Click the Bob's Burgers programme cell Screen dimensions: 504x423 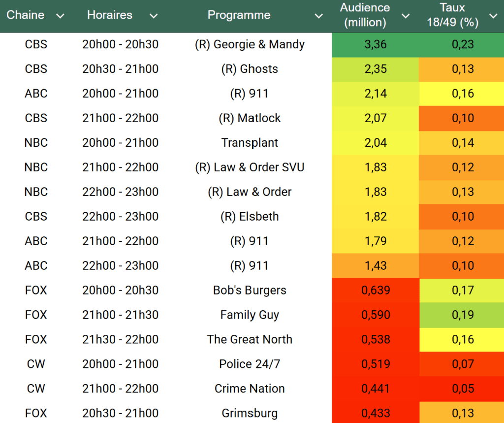(x=250, y=291)
